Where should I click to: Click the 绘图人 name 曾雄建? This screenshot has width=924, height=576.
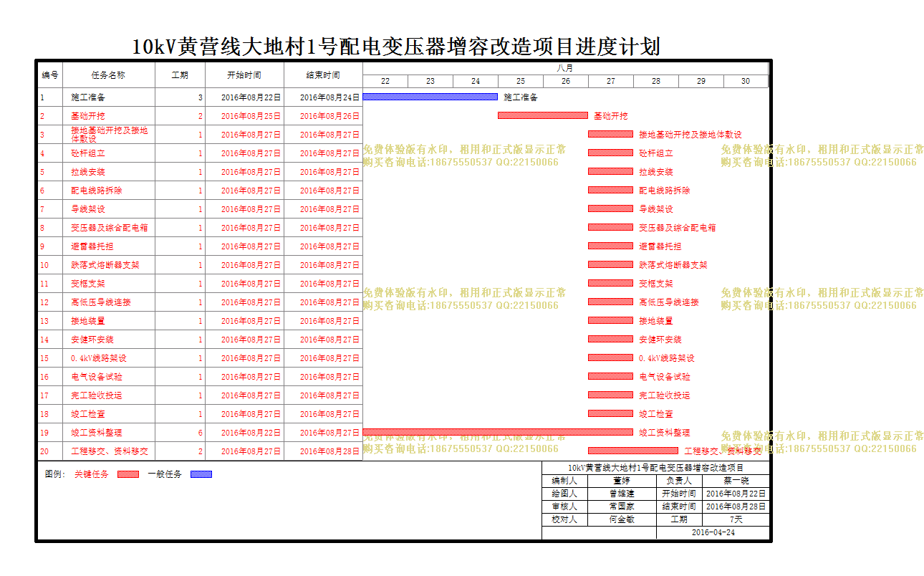(x=622, y=494)
